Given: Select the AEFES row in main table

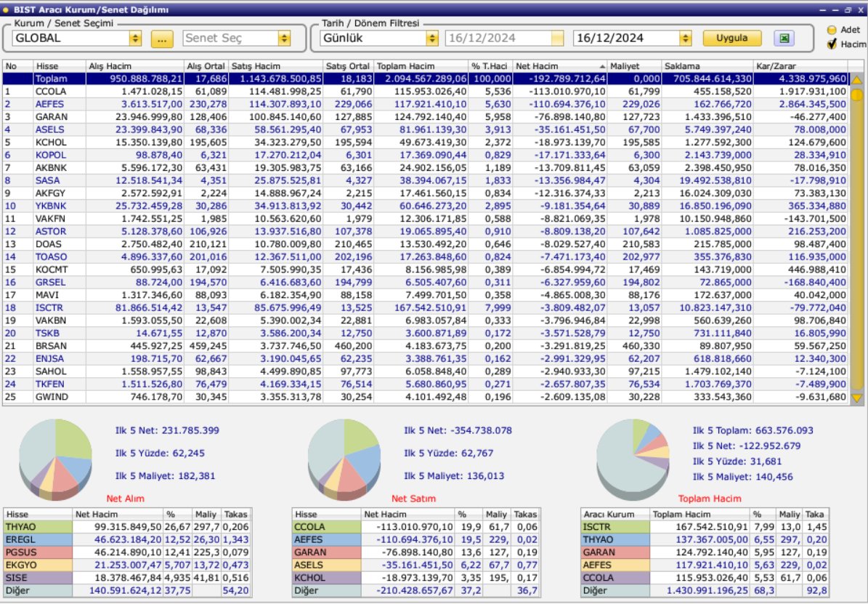Looking at the screenshot, I should pos(425,104).
